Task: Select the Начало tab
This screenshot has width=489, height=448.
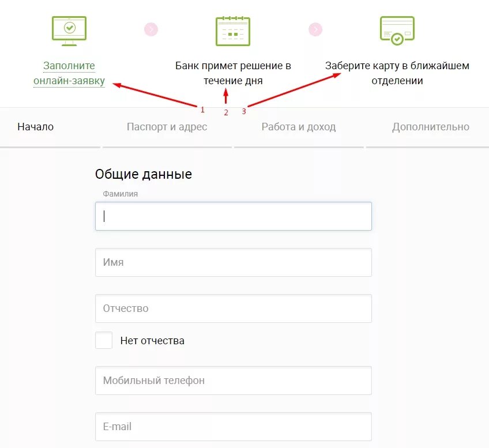Action: 36,127
